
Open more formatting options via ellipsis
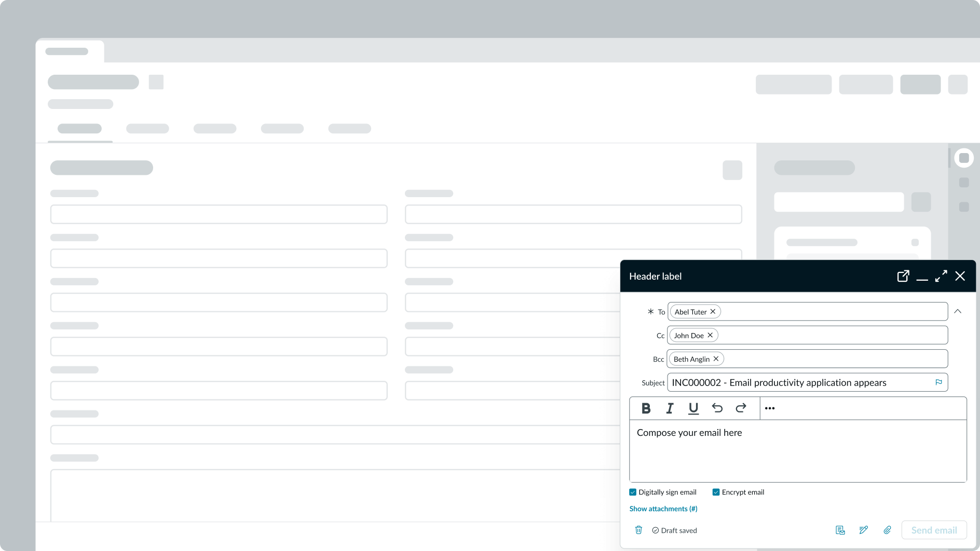[x=770, y=408]
